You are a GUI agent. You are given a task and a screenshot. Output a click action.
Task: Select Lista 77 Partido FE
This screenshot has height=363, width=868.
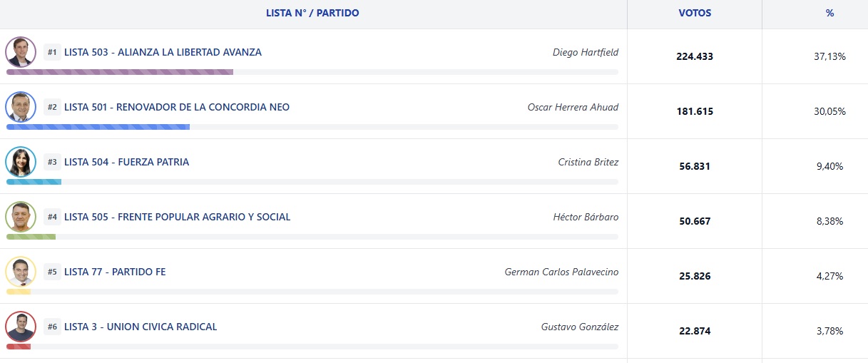pos(115,272)
